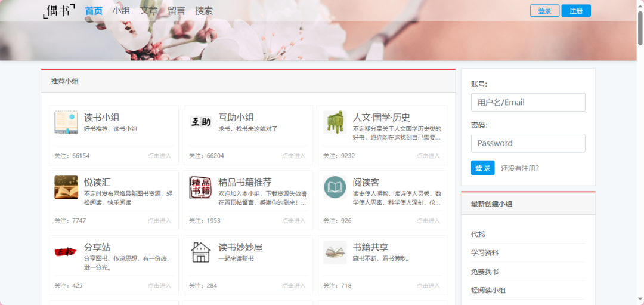This screenshot has height=305, width=644.
Task: Go to the 首页 nav item
Action: 94,11
